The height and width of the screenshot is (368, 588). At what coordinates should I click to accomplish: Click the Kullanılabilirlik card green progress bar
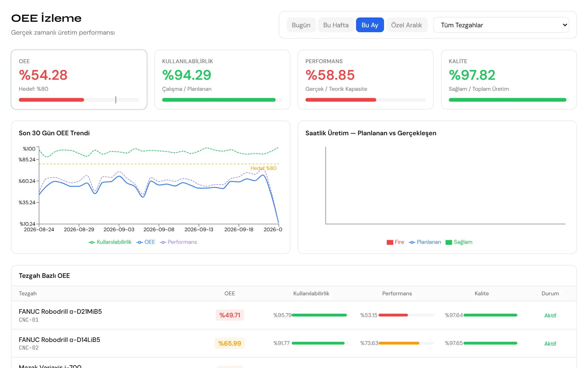219,100
